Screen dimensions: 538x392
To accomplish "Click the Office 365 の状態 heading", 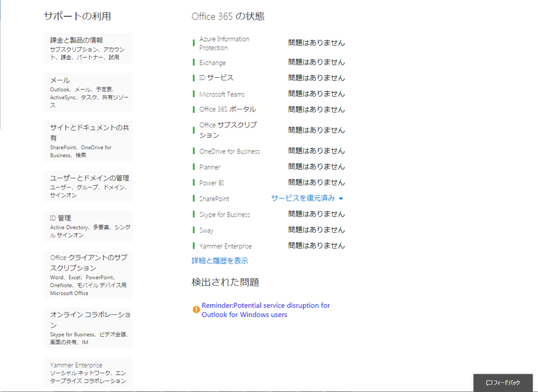I will pos(228,16).
